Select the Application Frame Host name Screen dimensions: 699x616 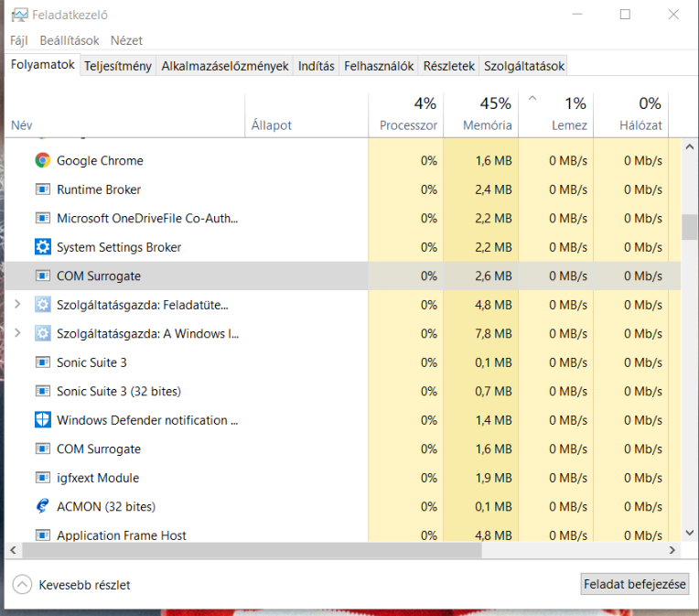click(x=122, y=535)
